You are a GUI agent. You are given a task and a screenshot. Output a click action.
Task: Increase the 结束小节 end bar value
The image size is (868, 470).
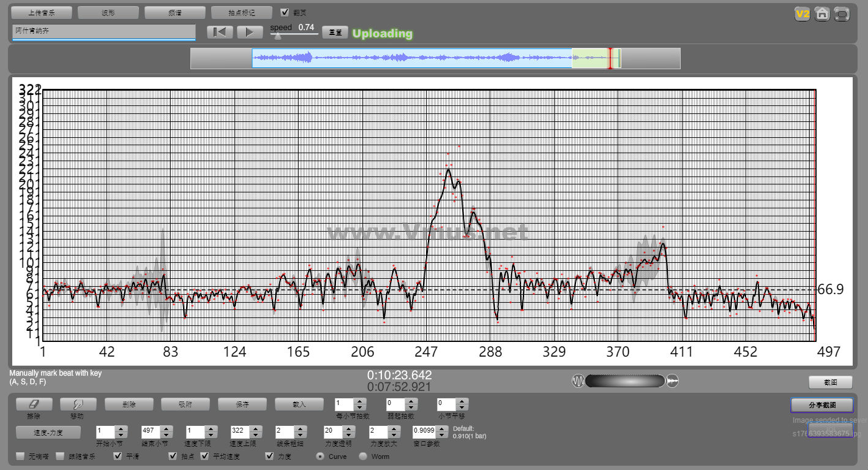click(x=166, y=428)
